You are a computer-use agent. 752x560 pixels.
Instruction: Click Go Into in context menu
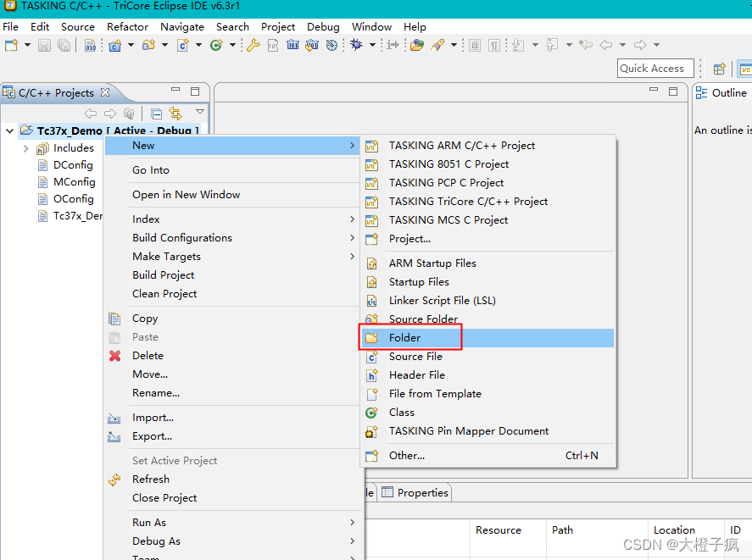pyautogui.click(x=232, y=170)
